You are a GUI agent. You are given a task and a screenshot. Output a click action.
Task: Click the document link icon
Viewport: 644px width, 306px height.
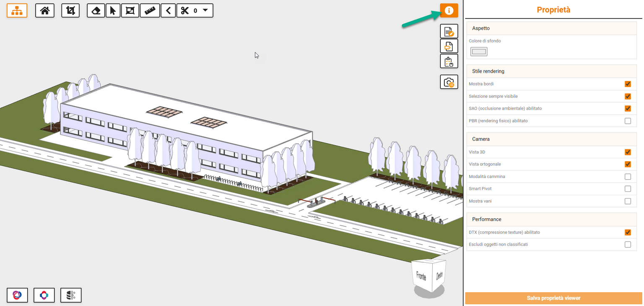[449, 46]
